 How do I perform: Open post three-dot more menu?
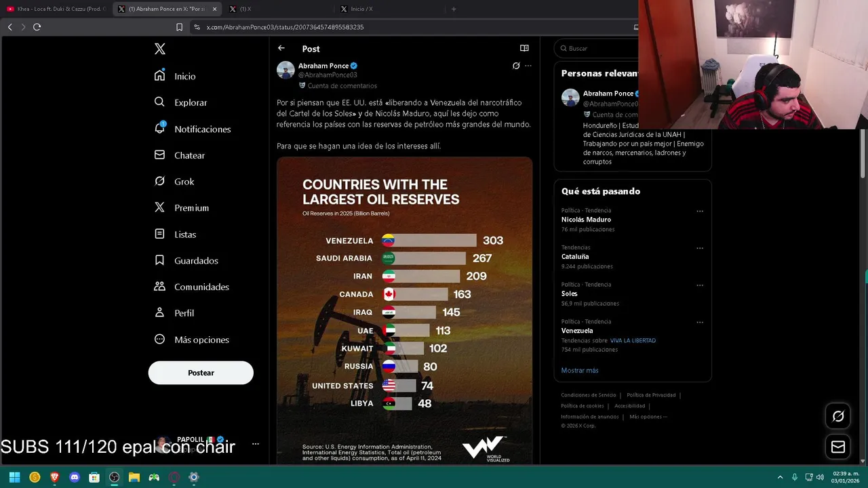[x=528, y=66]
